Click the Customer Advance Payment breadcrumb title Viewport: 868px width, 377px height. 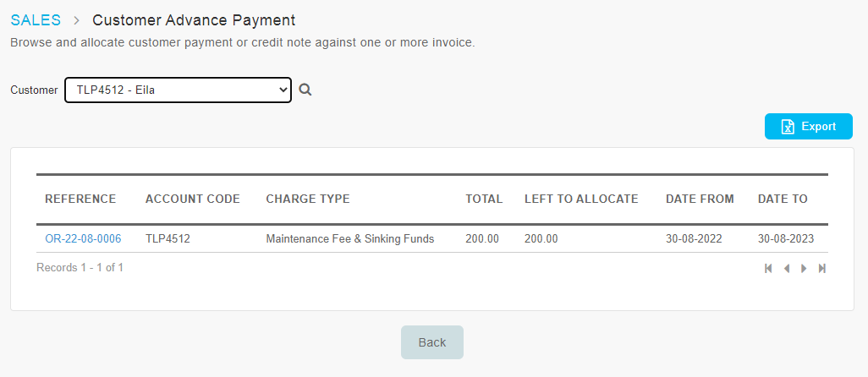click(x=194, y=20)
